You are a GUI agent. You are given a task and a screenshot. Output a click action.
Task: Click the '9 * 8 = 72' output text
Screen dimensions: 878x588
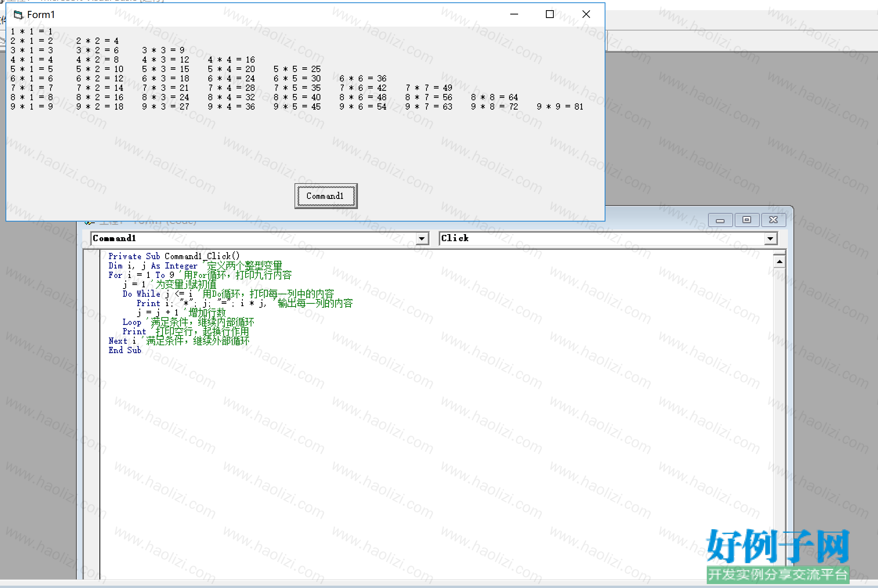tap(494, 106)
